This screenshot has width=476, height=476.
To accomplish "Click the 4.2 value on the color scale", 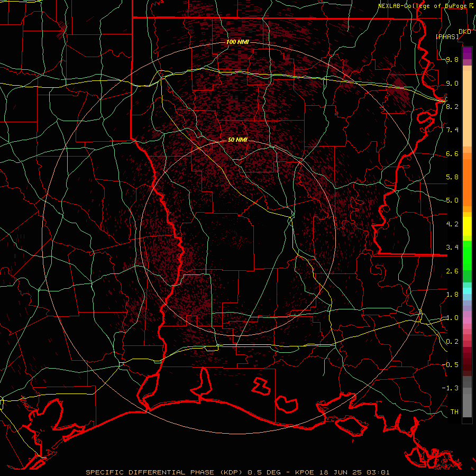I will [x=452, y=224].
